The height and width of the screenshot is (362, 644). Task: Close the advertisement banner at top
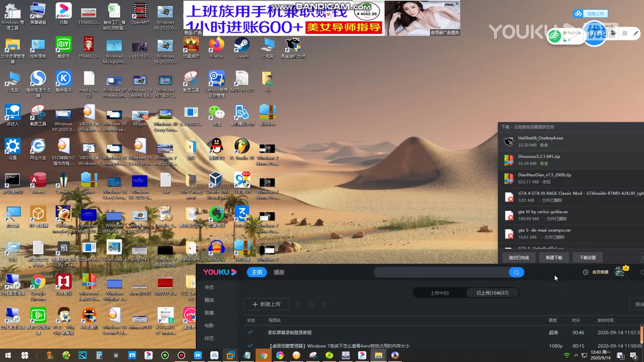(457, 4)
